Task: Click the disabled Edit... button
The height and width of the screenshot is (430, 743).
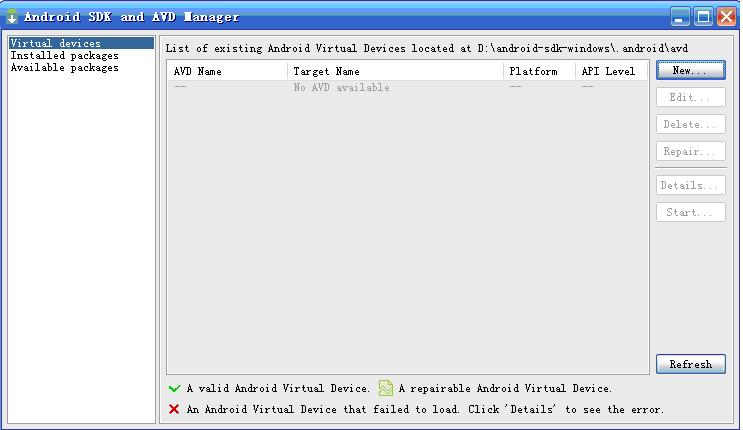Action: [x=690, y=97]
